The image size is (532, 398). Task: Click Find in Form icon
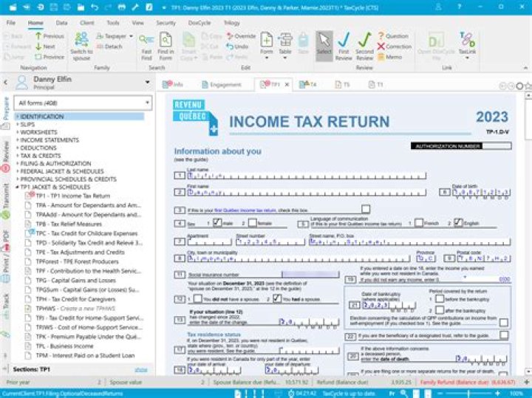point(166,44)
